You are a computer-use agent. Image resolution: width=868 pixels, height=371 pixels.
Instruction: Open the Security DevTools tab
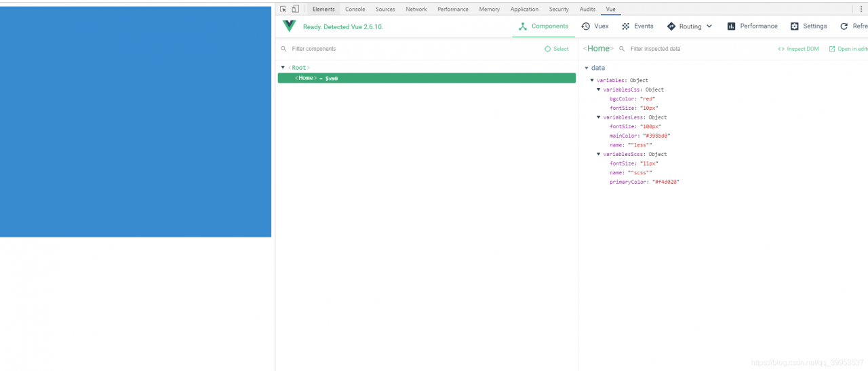click(x=559, y=9)
